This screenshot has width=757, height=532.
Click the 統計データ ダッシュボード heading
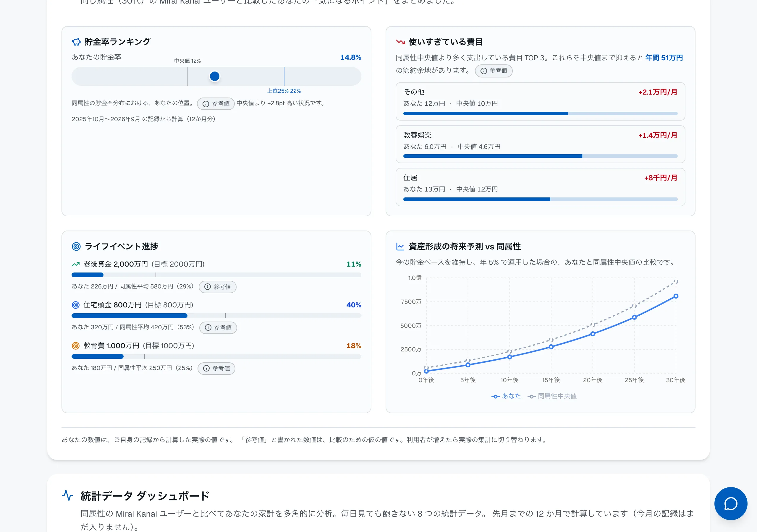click(x=145, y=496)
